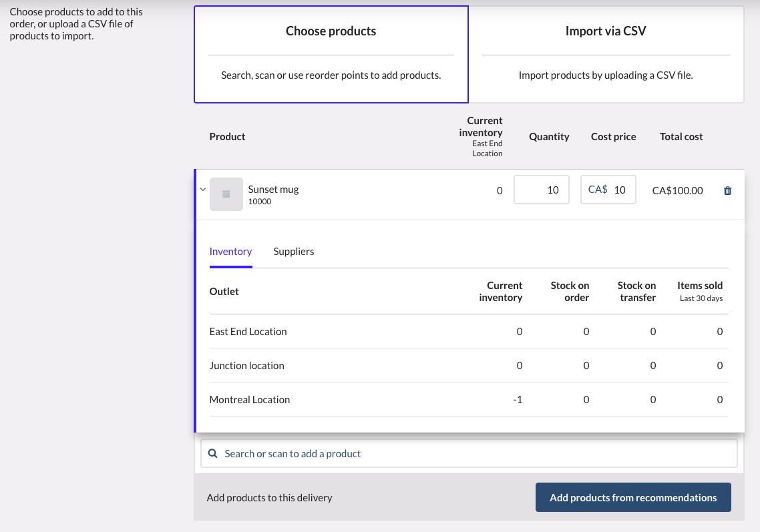Collapse the Sunset mug details chevron

point(203,190)
